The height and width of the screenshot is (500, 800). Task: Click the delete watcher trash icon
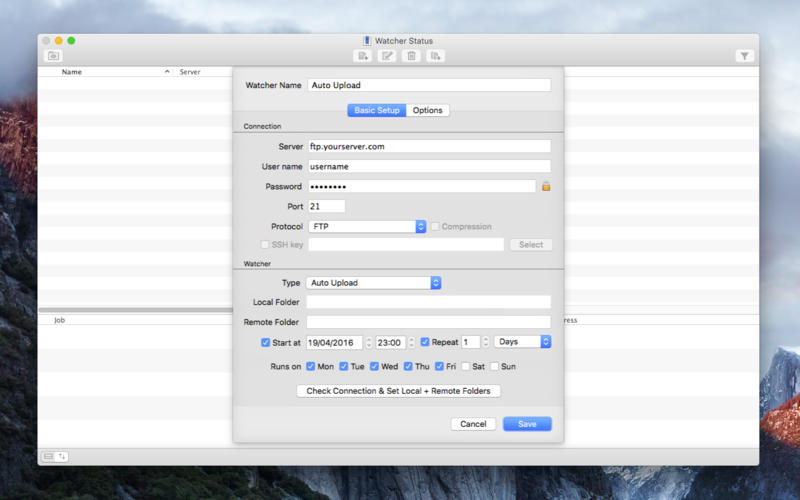(411, 56)
